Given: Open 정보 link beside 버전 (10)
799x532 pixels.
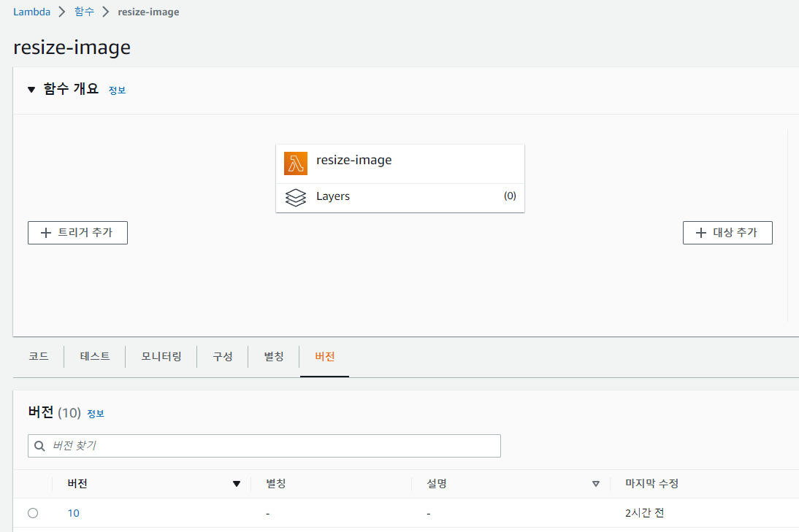Looking at the screenshot, I should click(x=96, y=413).
